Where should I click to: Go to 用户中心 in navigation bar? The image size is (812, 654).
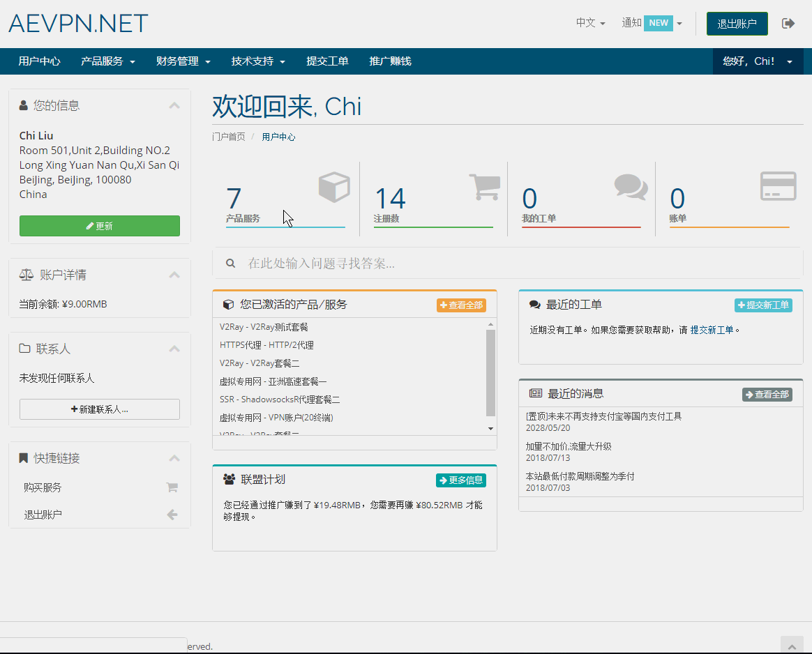[x=39, y=61]
